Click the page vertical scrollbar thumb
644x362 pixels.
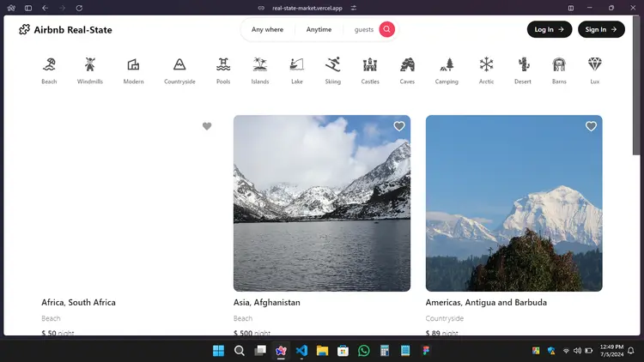coord(636,86)
